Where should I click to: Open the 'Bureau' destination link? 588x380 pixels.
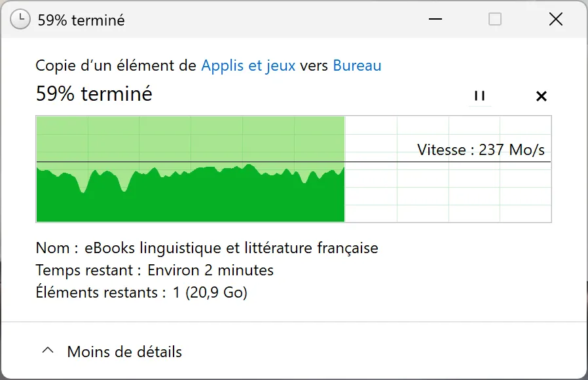[x=357, y=65]
